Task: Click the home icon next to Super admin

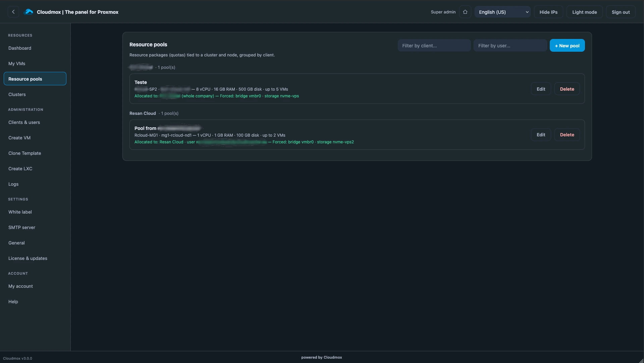Action: pyautogui.click(x=465, y=12)
